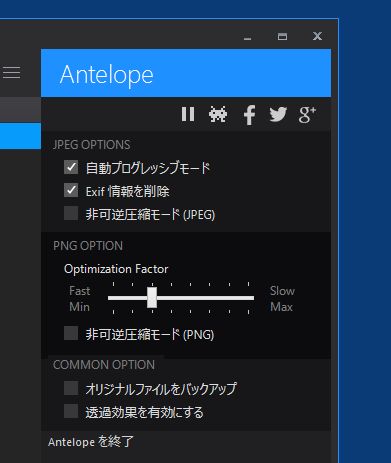Click the Slow label by the slider
The width and height of the screenshot is (391, 463).
click(282, 291)
